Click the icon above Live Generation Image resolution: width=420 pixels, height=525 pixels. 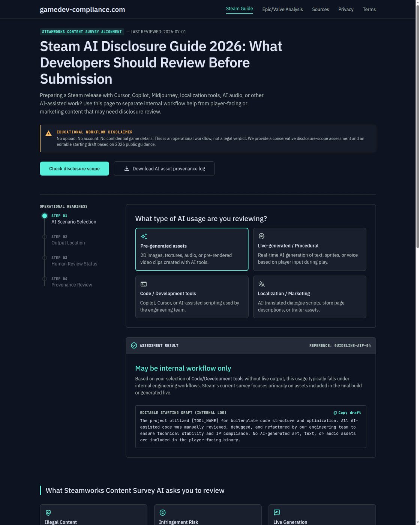pos(277,513)
